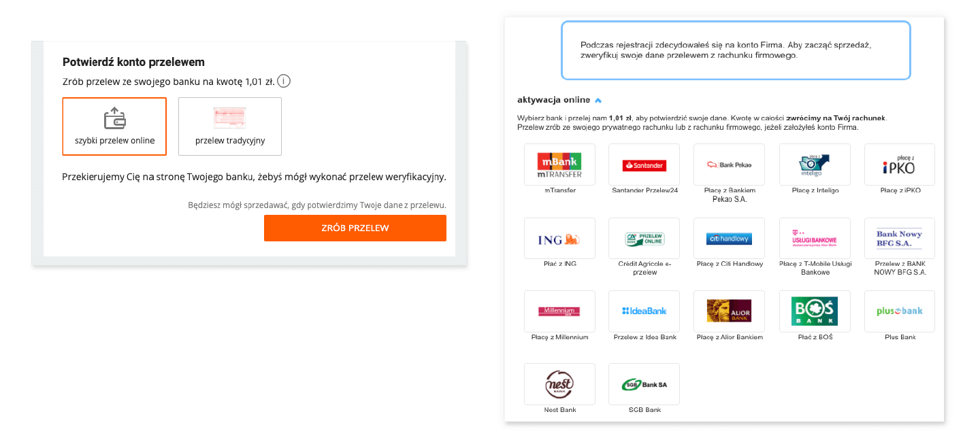This screenshot has height=446, width=980.
Task: Pick the Bank Nowy BFG S.A. logo
Action: point(899,239)
